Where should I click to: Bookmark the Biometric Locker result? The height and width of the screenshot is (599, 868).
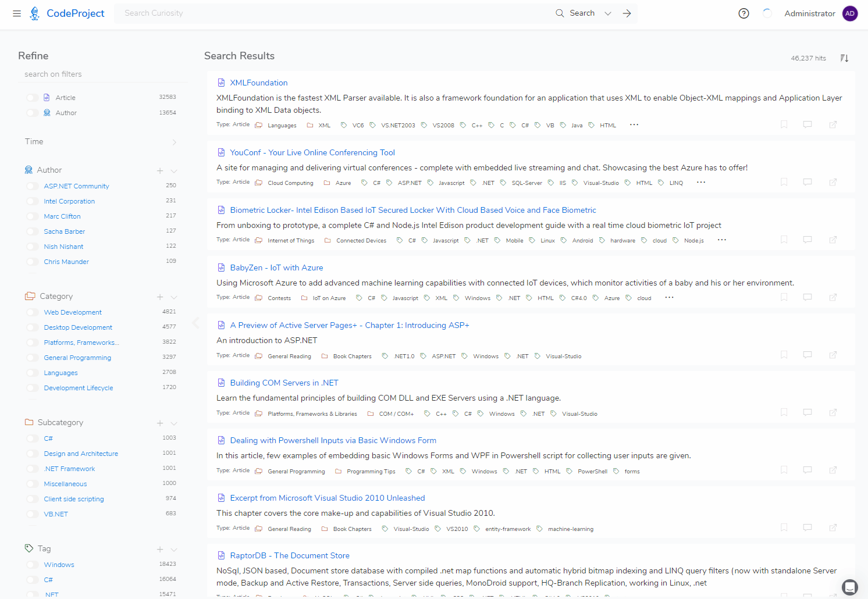(784, 240)
